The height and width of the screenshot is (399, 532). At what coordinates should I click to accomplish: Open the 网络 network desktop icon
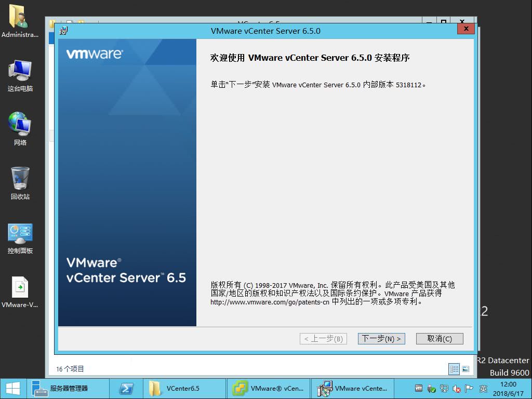[x=20, y=129]
